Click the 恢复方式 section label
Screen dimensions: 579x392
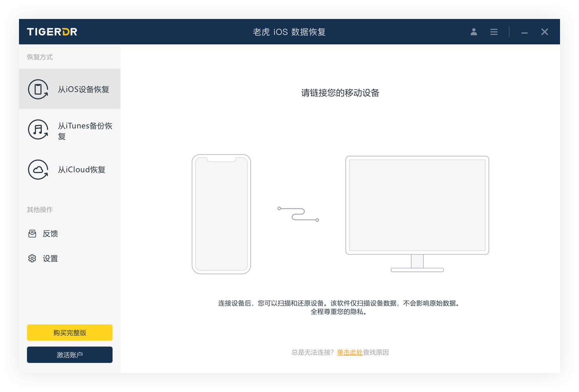(40, 57)
